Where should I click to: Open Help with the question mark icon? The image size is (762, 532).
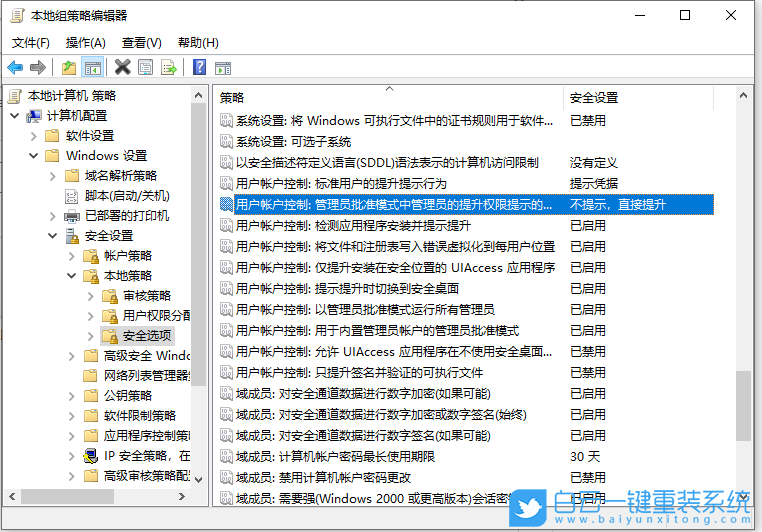tap(199, 67)
